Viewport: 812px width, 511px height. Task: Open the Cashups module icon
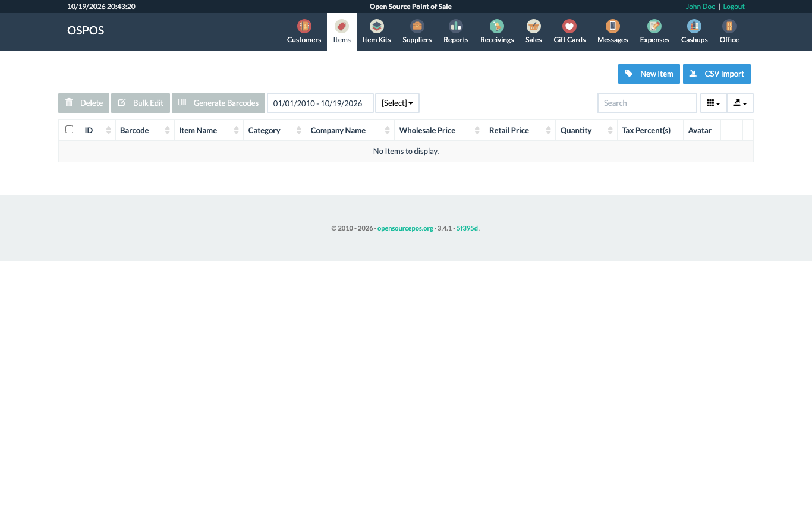(694, 26)
